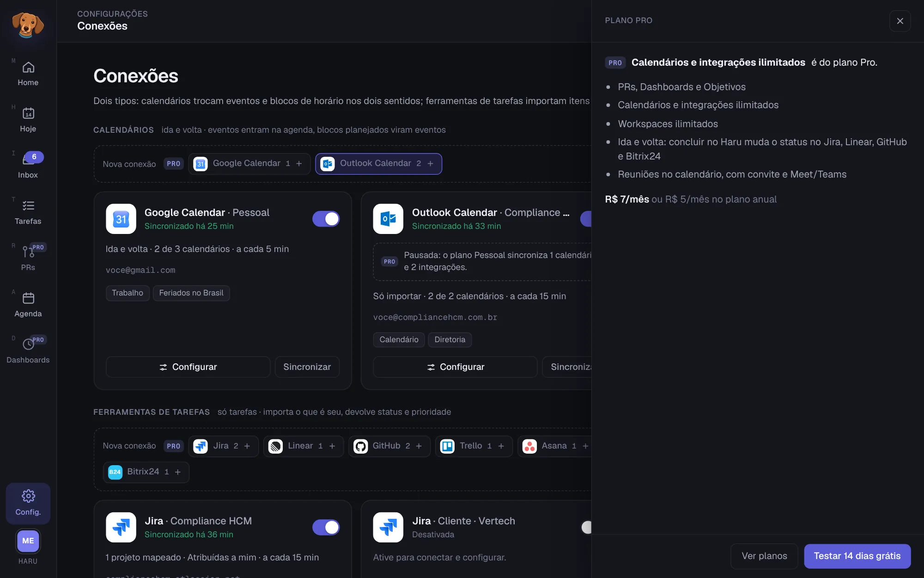Add a new GitHub connection
Image resolution: width=924 pixels, height=578 pixels.
389,446
